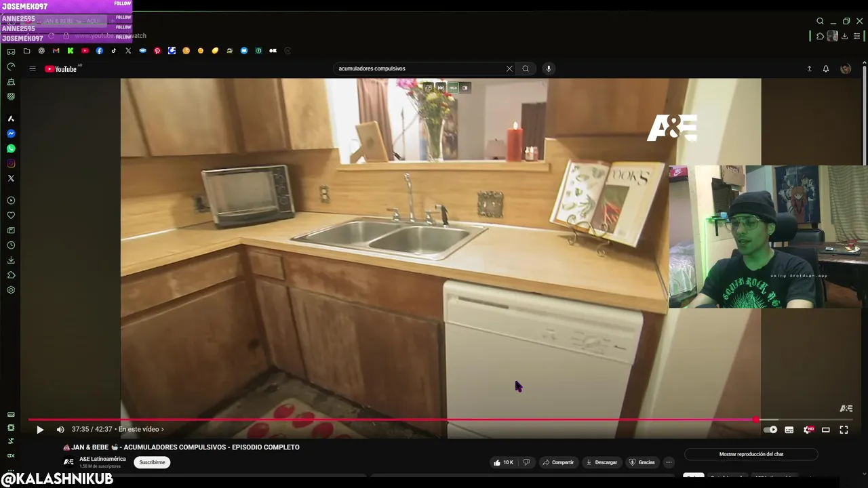Mute the video volume
Screen dimensions: 868x488
pos(60,430)
